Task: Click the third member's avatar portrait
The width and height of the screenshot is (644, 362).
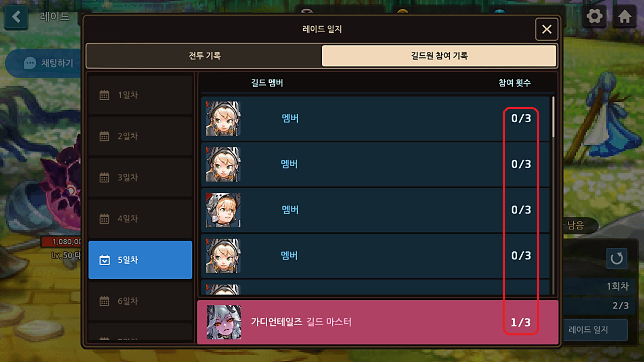Action: (223, 210)
